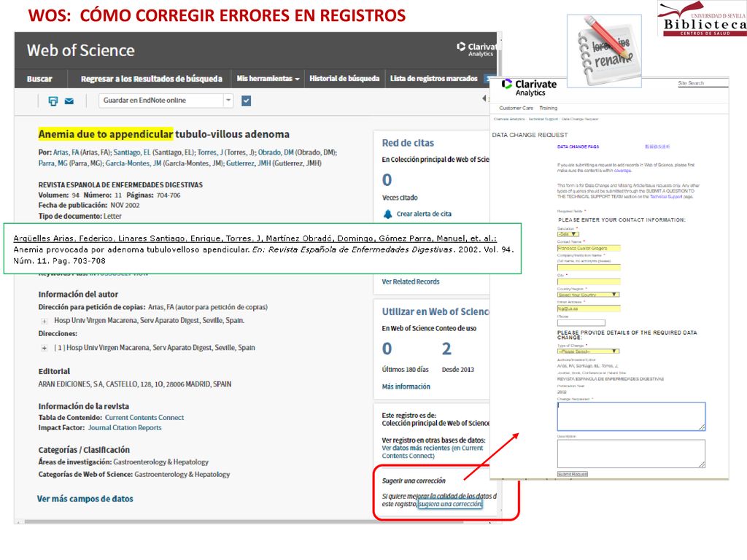Click the Contact Name input field
The height and width of the screenshot is (560, 747).
(589, 248)
